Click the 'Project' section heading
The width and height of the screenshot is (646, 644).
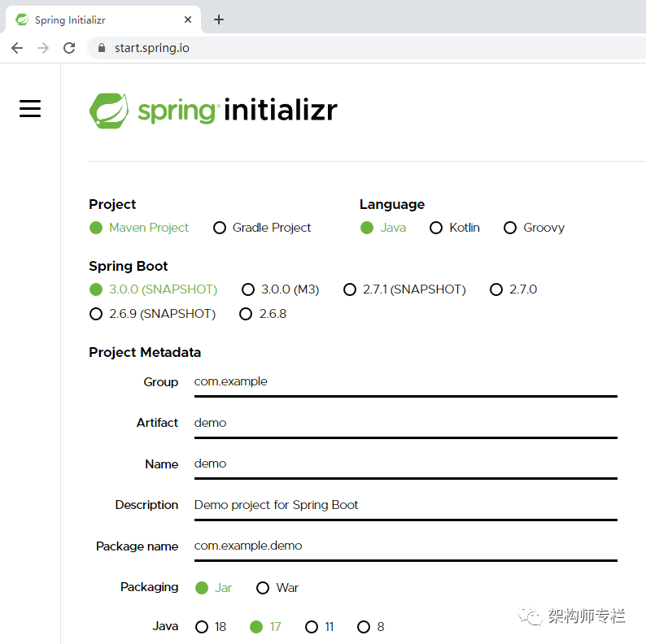coord(112,205)
